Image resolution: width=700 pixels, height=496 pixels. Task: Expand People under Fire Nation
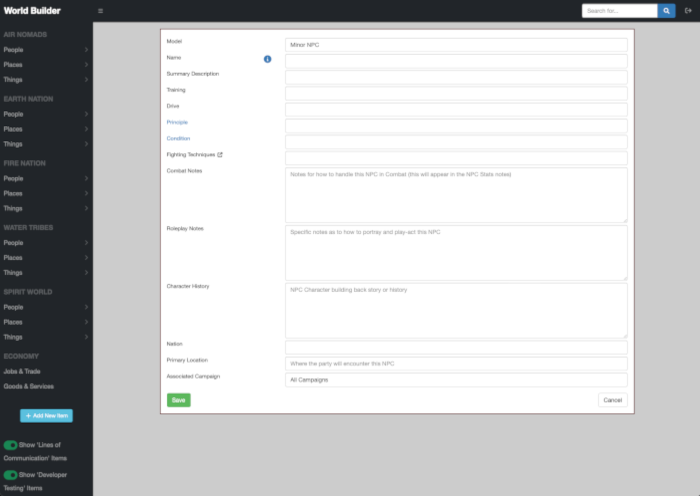click(46, 178)
